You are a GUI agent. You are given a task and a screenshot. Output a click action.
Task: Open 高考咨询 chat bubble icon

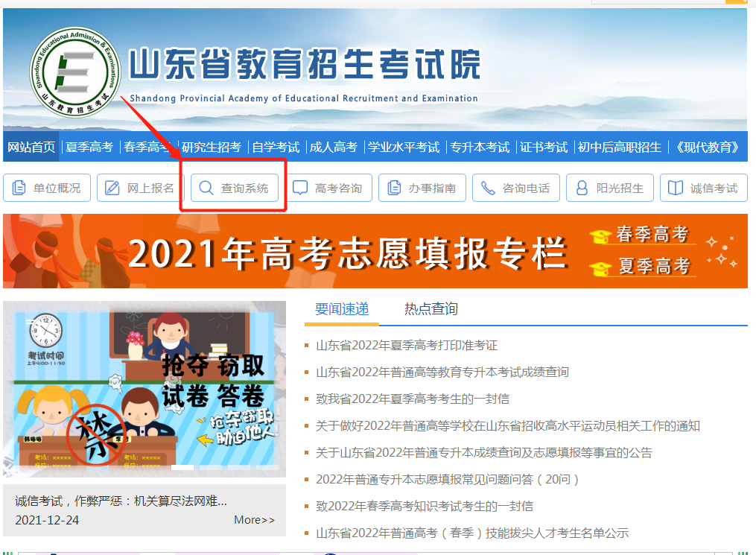pos(300,188)
